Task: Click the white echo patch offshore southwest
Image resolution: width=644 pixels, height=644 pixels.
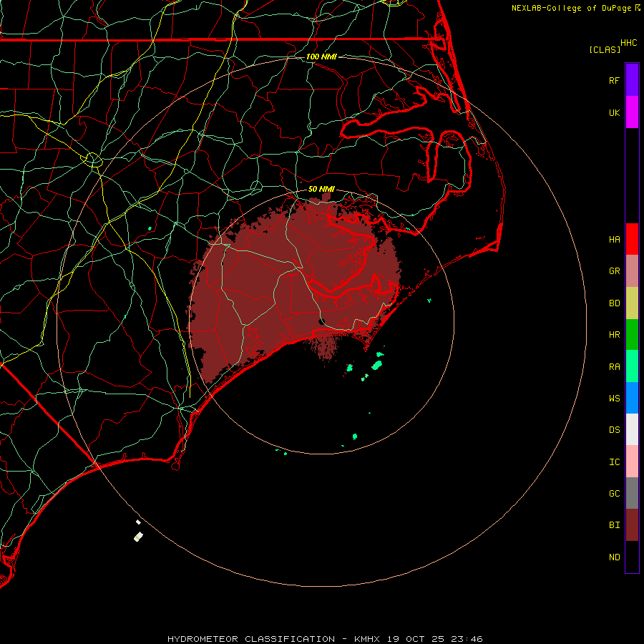Action: 138,537
